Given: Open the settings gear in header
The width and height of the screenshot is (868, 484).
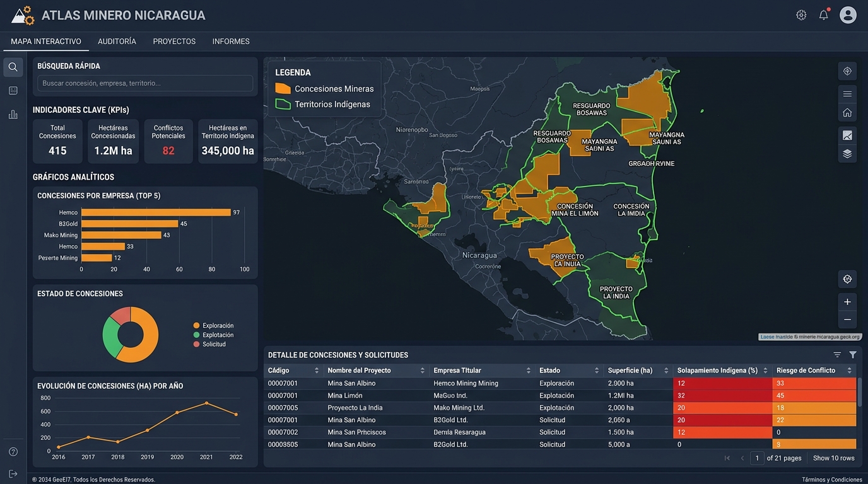Looking at the screenshot, I should (x=801, y=15).
